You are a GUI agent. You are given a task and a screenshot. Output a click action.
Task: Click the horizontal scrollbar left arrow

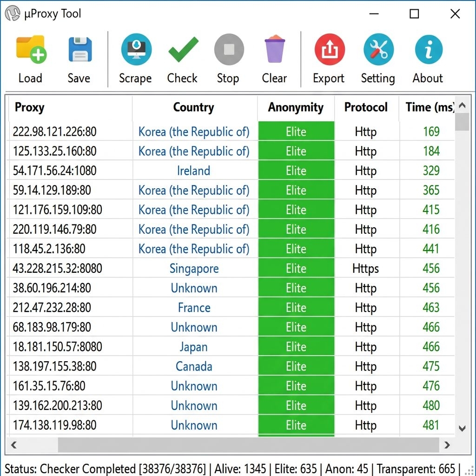click(13, 445)
